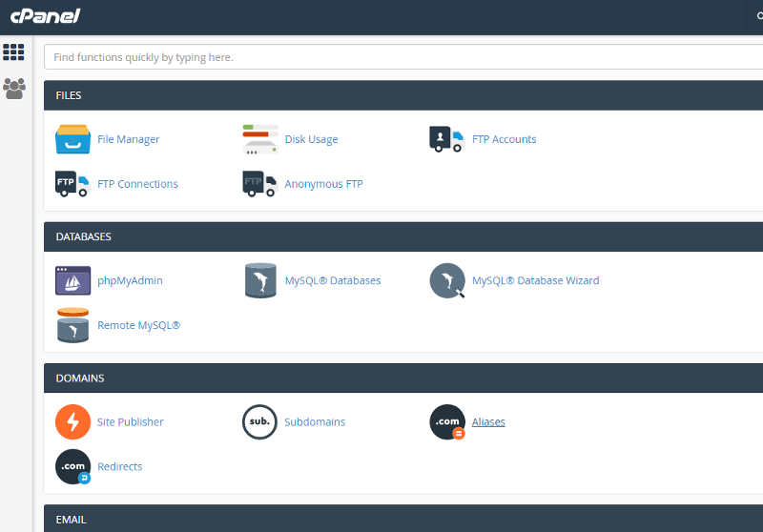
Task: Click the Subdomains sub. circle icon
Action: [x=259, y=422]
